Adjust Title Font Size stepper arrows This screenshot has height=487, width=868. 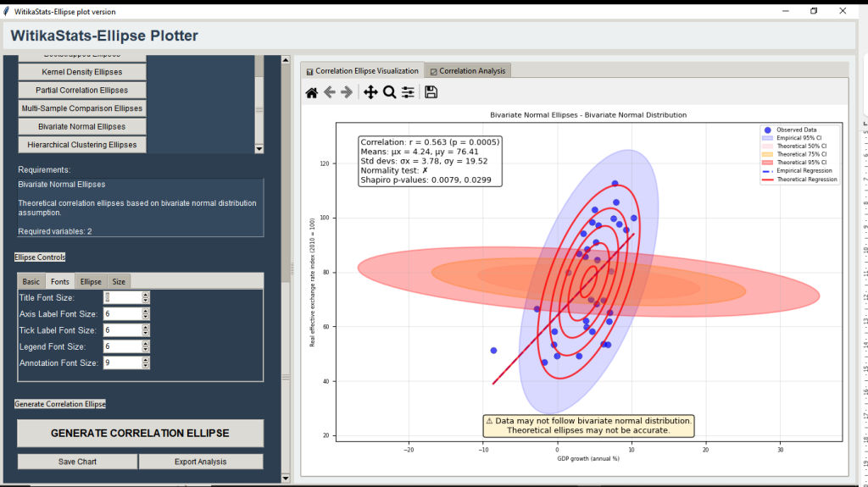[146, 298]
